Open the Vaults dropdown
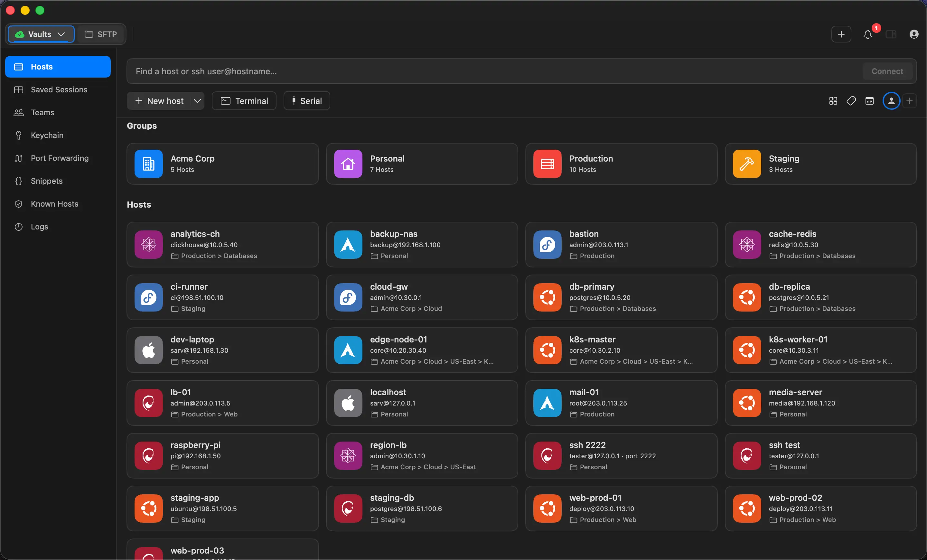927x560 pixels. coord(41,34)
